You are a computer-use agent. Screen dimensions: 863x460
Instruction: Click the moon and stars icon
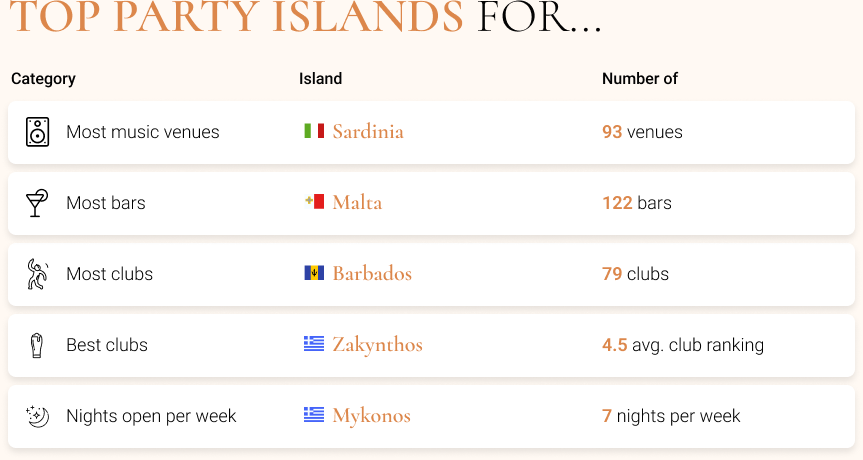point(37,416)
